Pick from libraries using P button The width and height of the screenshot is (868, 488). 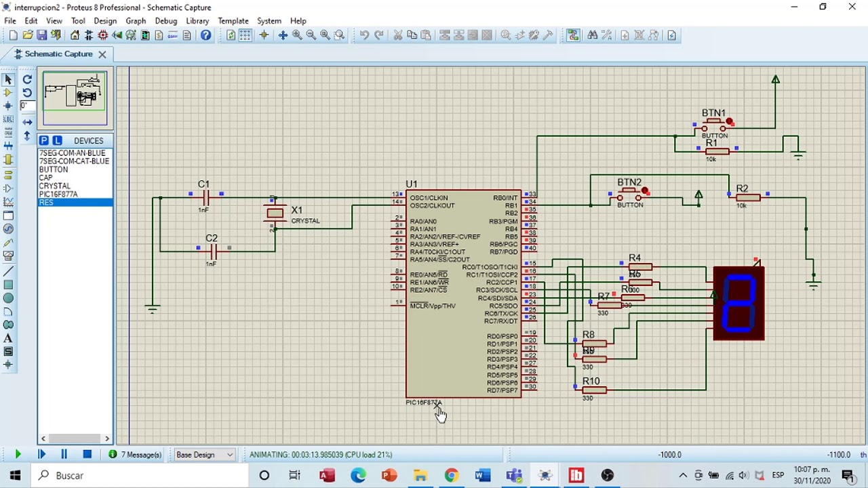click(43, 140)
